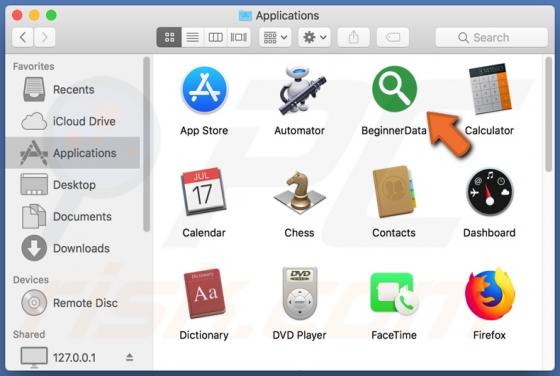
Task: Select the FaceTime app icon
Action: click(x=394, y=294)
